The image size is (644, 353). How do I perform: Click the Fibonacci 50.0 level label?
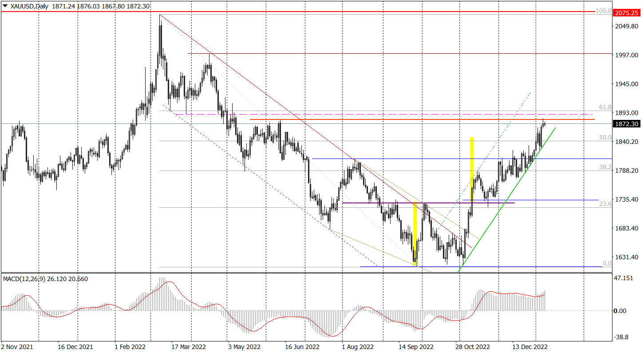coord(605,138)
